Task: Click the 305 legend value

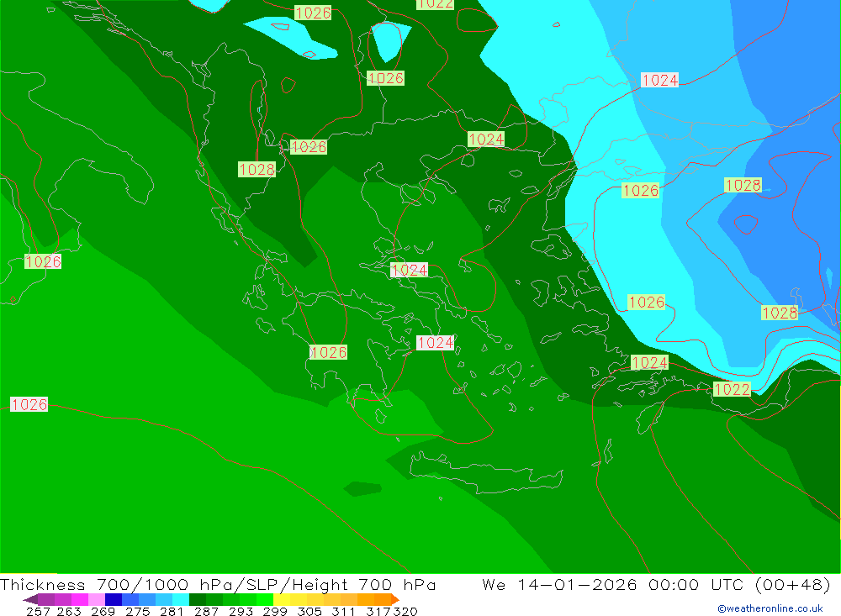Action: pos(309,611)
